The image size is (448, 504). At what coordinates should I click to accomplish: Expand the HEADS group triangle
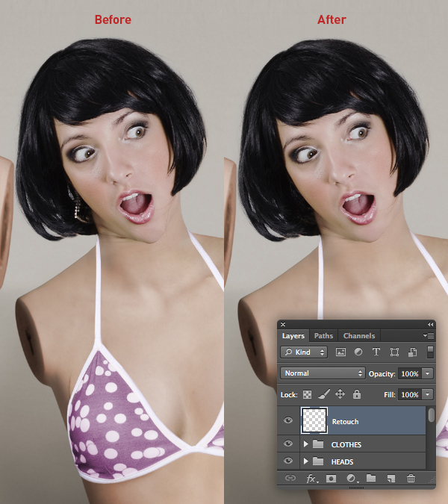(305, 461)
